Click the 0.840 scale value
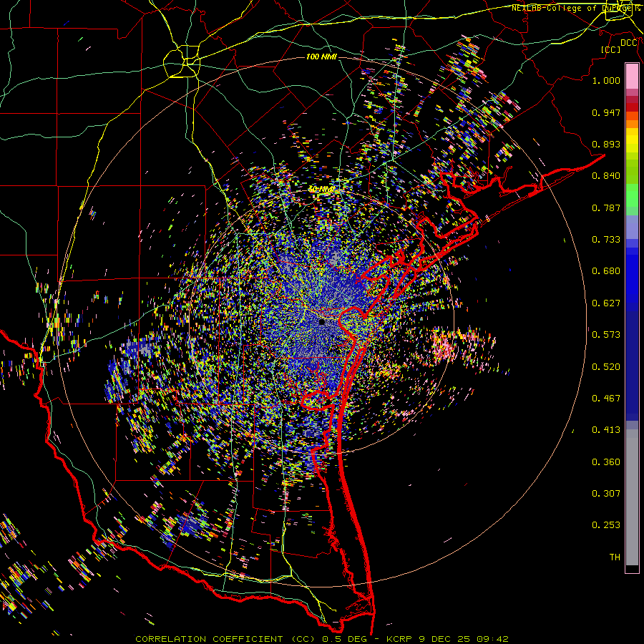The height and width of the screenshot is (644, 644). tap(606, 176)
